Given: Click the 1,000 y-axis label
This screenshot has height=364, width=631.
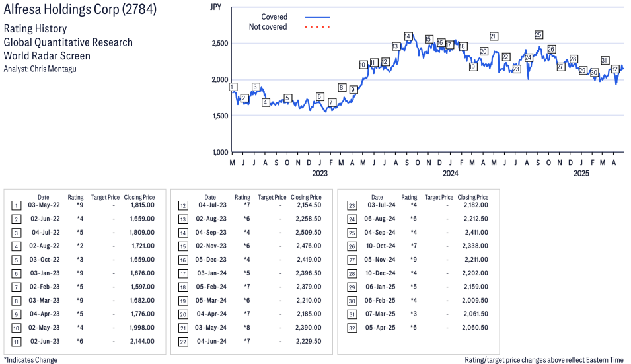Looking at the screenshot, I should tap(220, 152).
